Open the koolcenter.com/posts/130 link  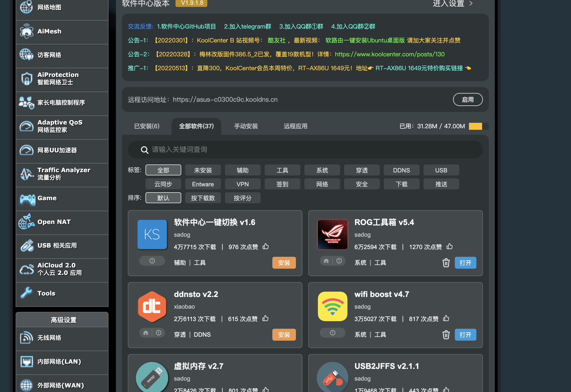click(389, 54)
